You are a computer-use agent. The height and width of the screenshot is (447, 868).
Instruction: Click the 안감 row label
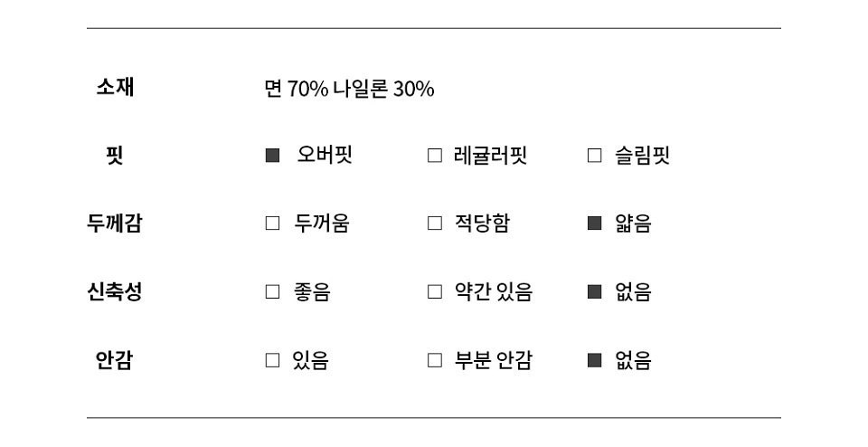115,361
